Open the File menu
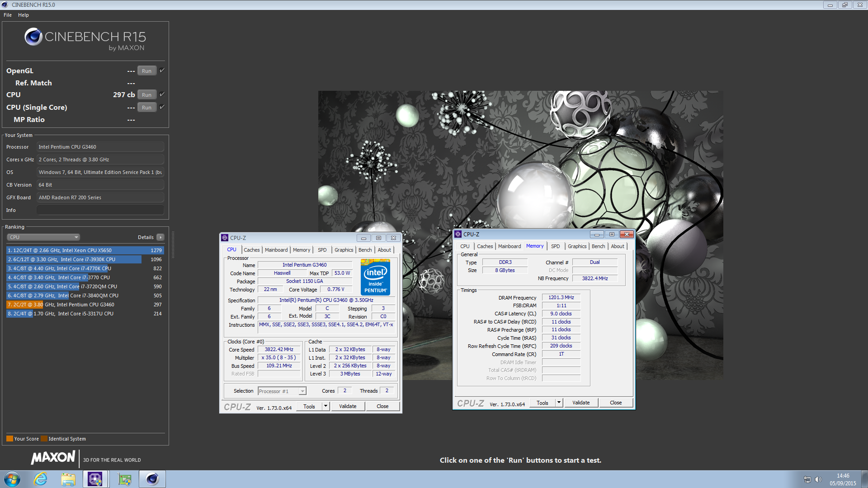 (x=8, y=15)
